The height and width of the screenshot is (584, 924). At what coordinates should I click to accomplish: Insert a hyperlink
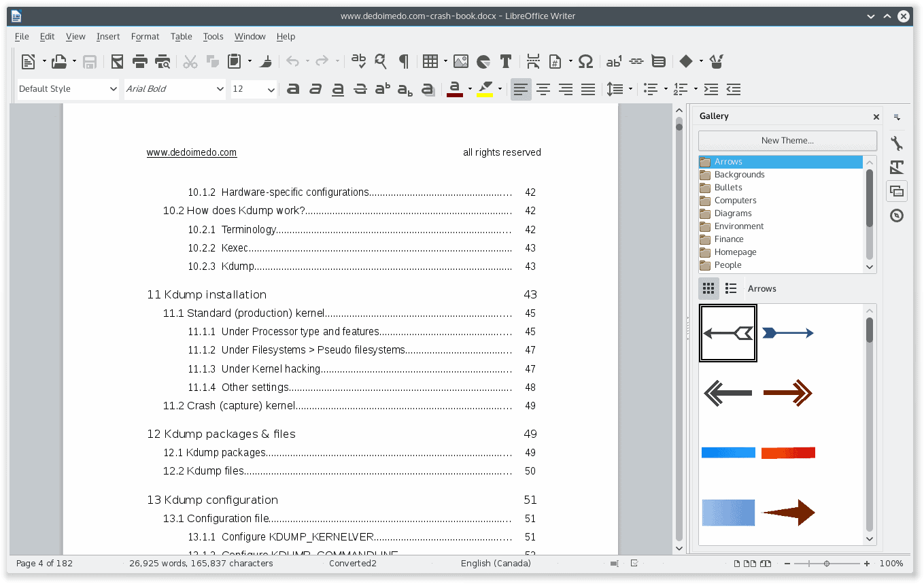click(636, 62)
